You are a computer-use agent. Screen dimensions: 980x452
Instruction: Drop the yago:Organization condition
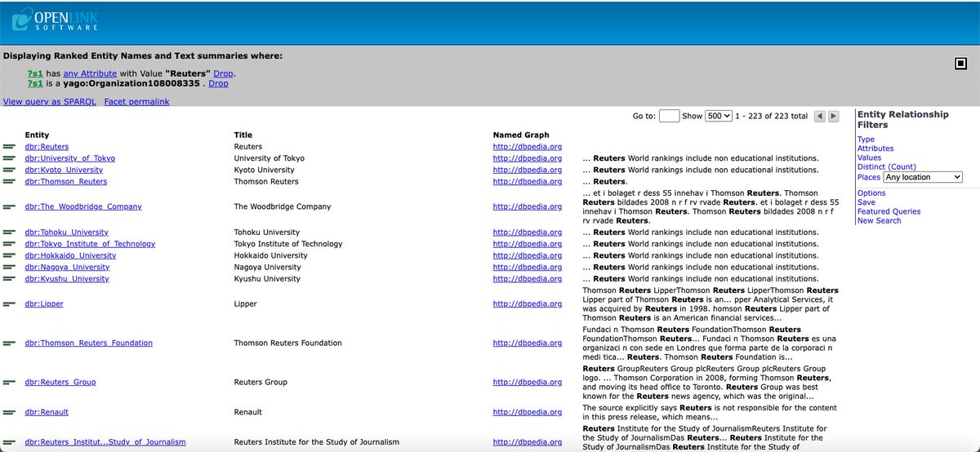[x=218, y=83]
